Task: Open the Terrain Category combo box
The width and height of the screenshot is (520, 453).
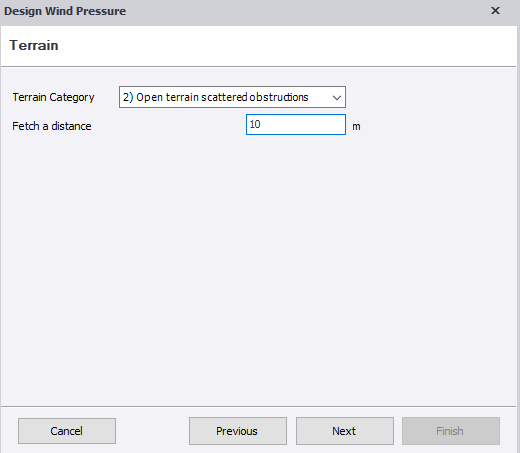Action: coord(232,97)
